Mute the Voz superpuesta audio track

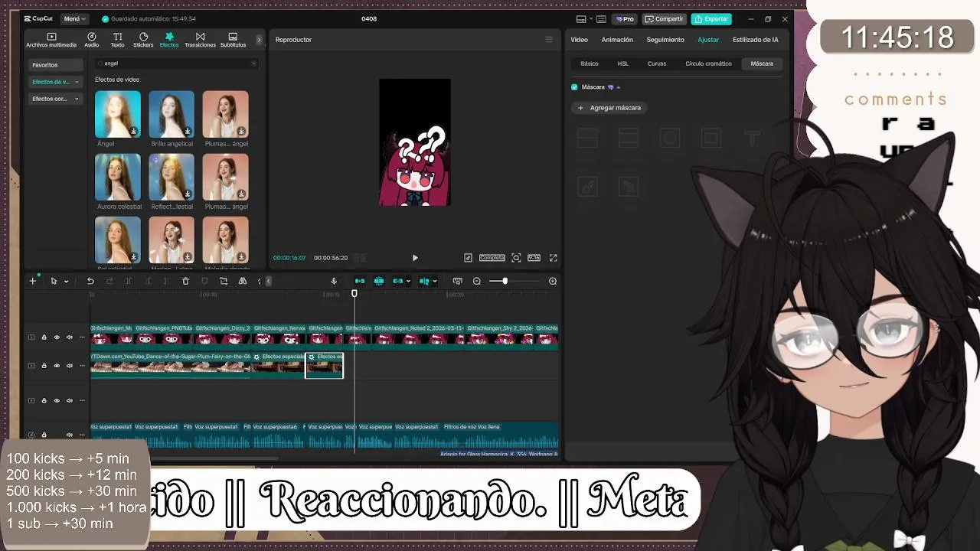69,435
